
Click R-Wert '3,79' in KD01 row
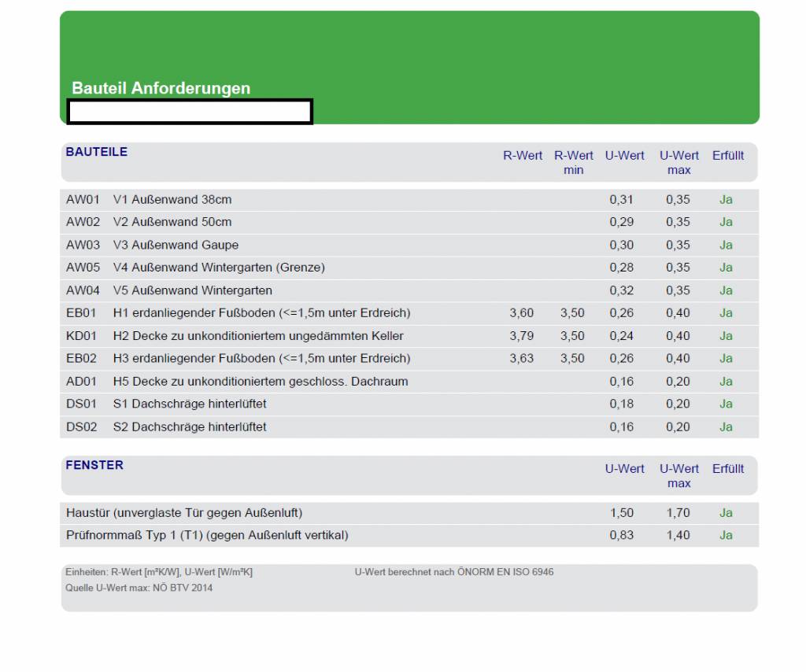point(522,336)
